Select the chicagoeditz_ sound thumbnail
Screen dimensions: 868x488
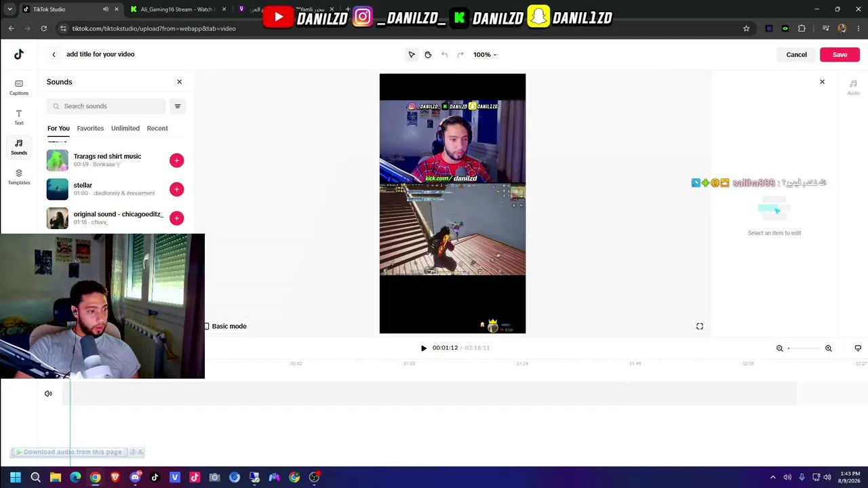click(58, 218)
